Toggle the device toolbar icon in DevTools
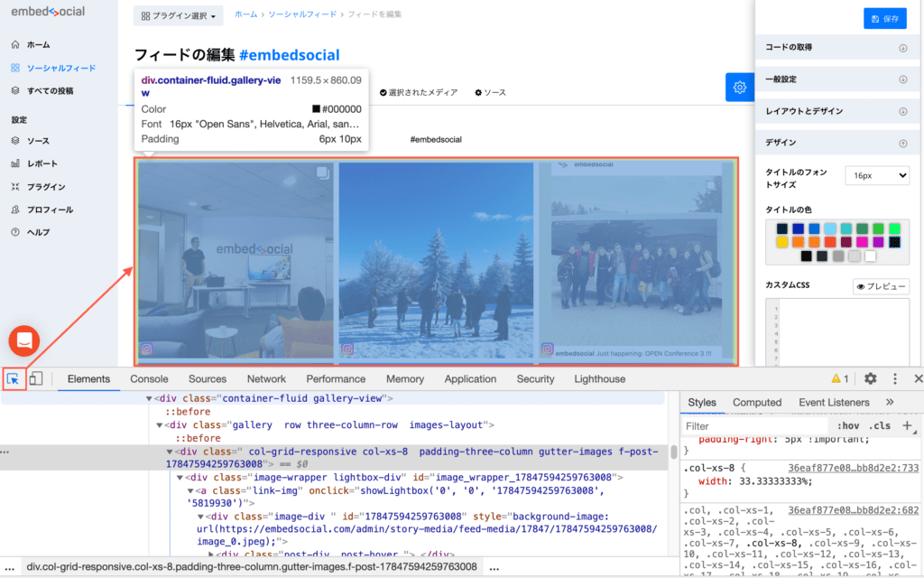 [36, 378]
